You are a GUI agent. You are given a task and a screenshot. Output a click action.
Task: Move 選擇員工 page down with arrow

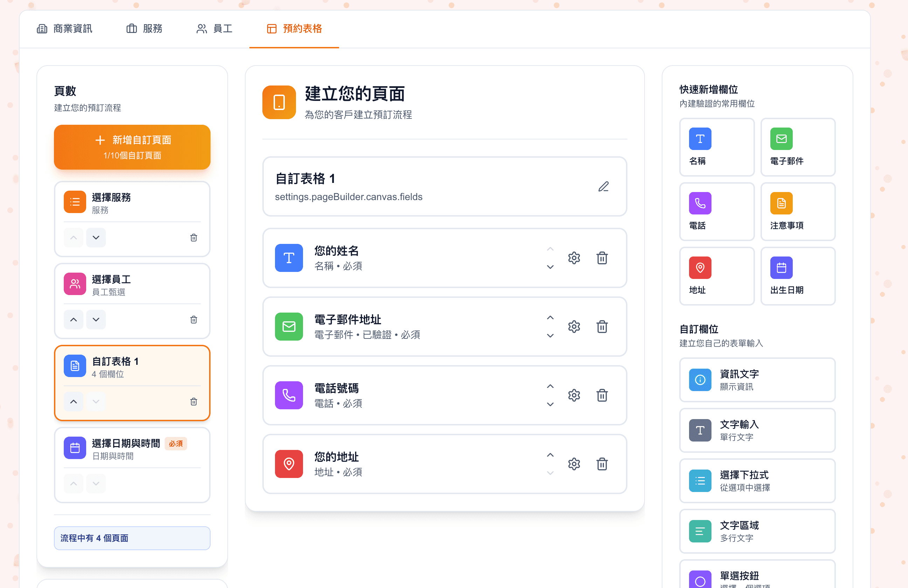(x=96, y=319)
